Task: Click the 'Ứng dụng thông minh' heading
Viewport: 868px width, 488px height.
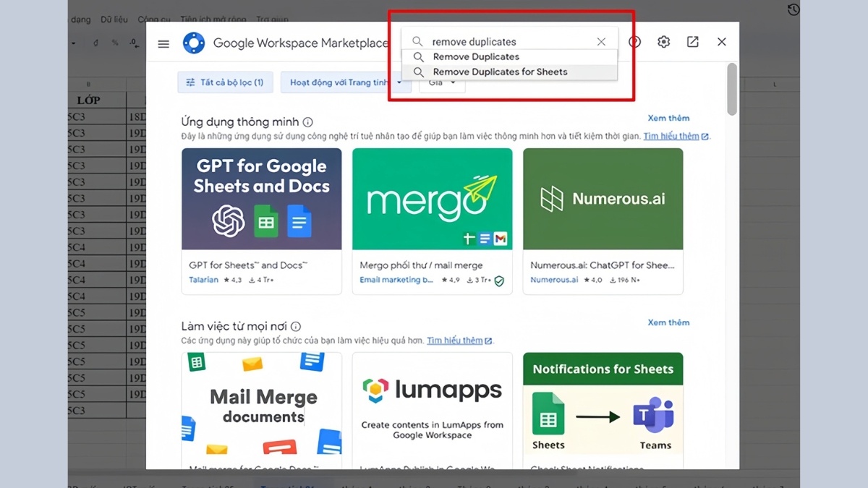Action: coord(239,122)
